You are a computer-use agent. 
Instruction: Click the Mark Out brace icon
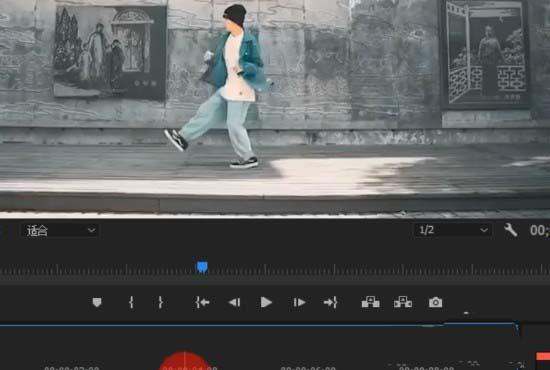(160, 302)
